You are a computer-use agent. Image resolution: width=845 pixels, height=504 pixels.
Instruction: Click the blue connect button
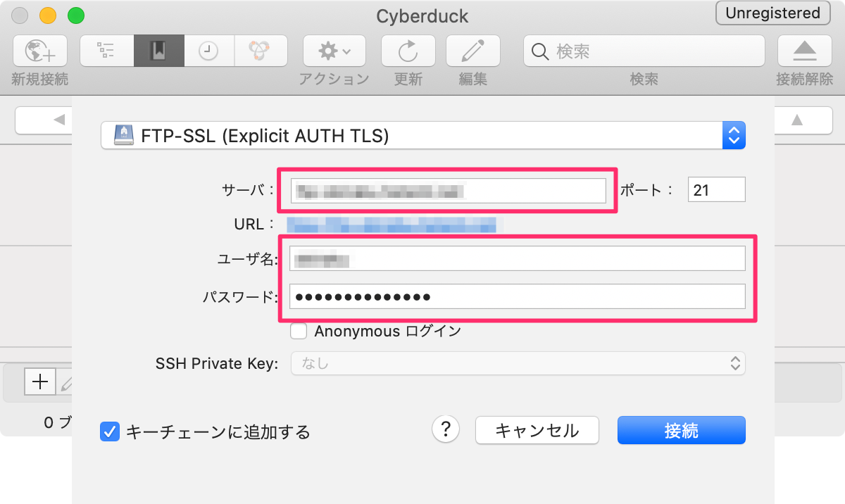(x=681, y=430)
